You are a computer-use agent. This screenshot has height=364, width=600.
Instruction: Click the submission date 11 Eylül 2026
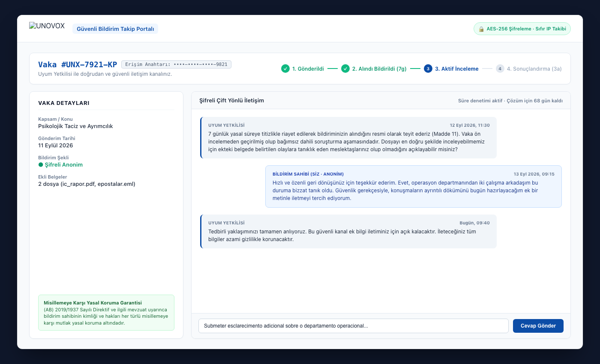(56, 146)
